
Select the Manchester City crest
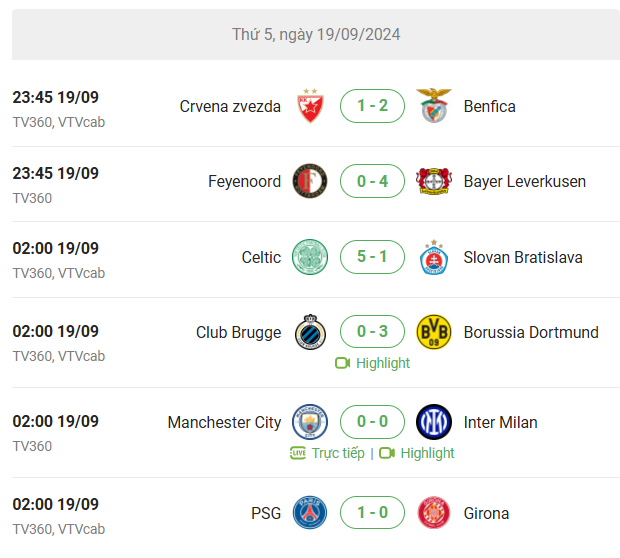tap(310, 422)
